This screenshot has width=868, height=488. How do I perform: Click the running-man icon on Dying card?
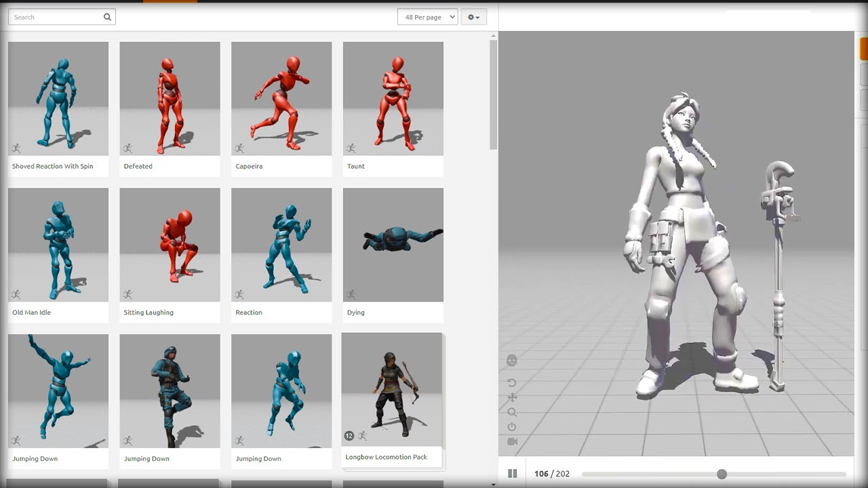(351, 294)
